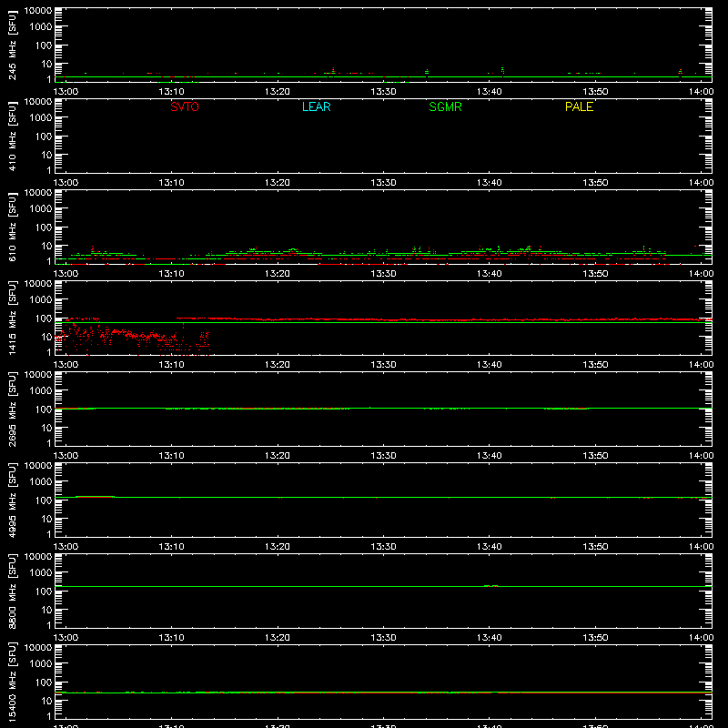The width and height of the screenshot is (728, 728).
Task: Click the cyan LEAR station legend label
Action: (x=316, y=106)
